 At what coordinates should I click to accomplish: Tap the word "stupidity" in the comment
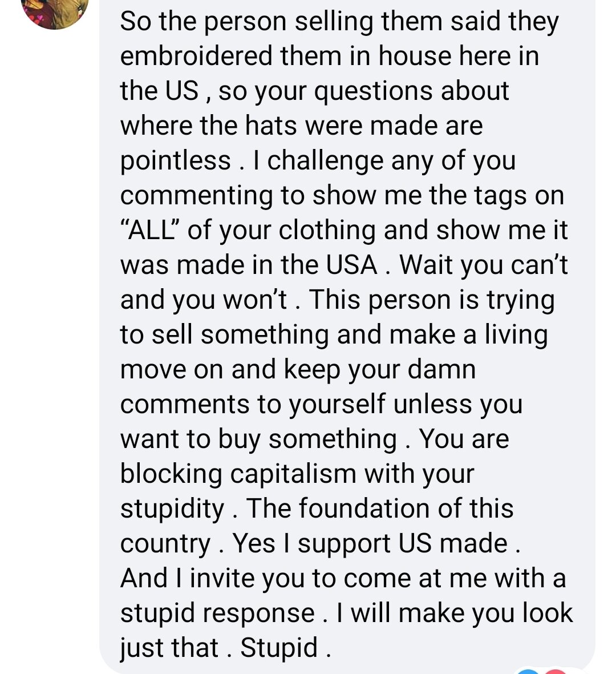[x=172, y=508]
